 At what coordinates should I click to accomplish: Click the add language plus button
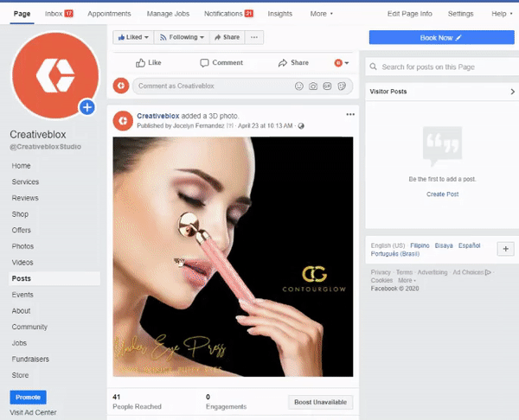[505, 249]
